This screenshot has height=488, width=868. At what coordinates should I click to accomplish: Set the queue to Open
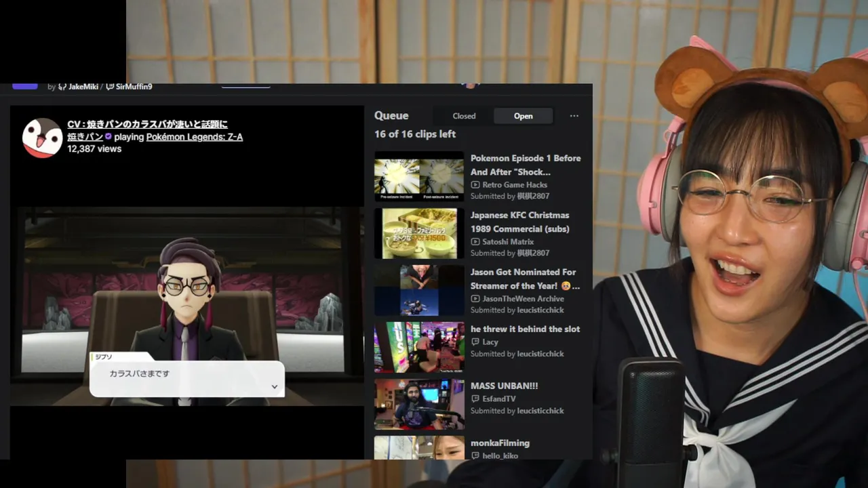tap(523, 116)
